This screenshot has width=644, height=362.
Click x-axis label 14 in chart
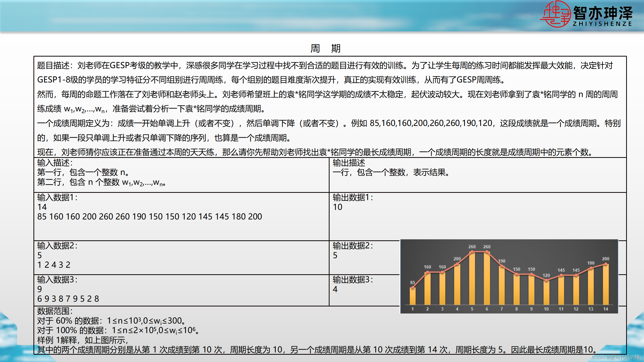pos(606,309)
